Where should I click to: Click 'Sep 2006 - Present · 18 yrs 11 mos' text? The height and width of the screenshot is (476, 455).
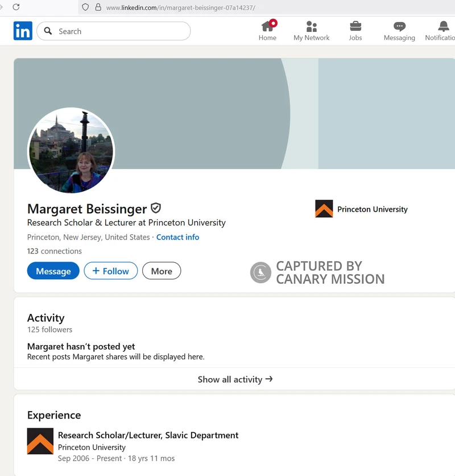click(x=116, y=458)
